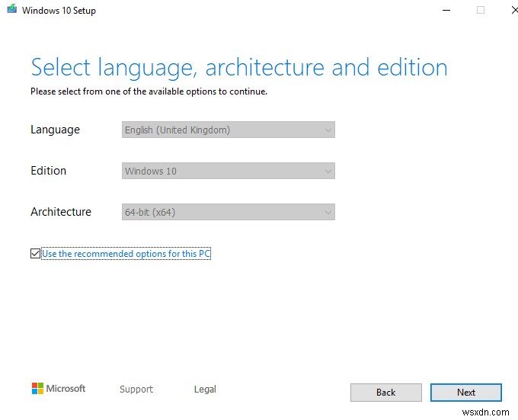Open the Edition dropdown

[x=229, y=171]
